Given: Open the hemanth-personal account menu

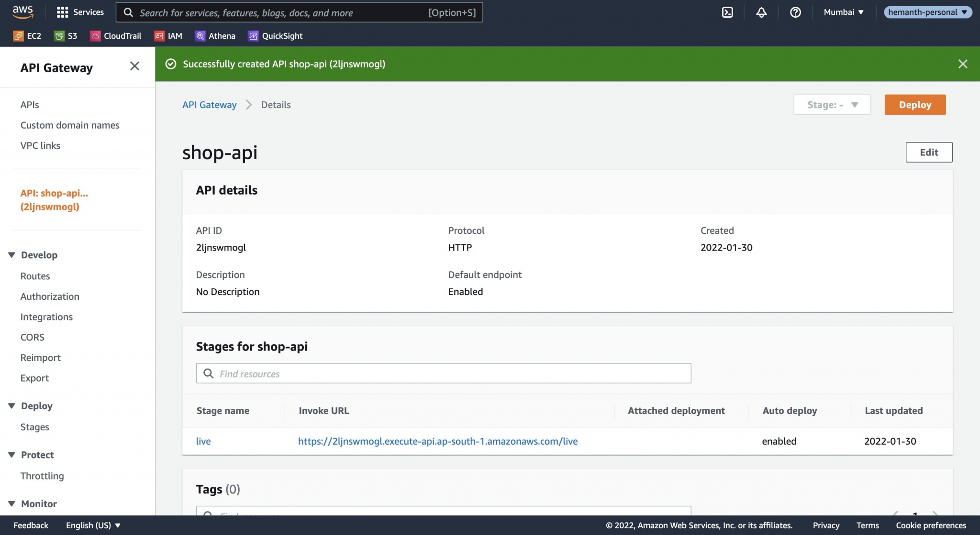Looking at the screenshot, I should pos(927,12).
